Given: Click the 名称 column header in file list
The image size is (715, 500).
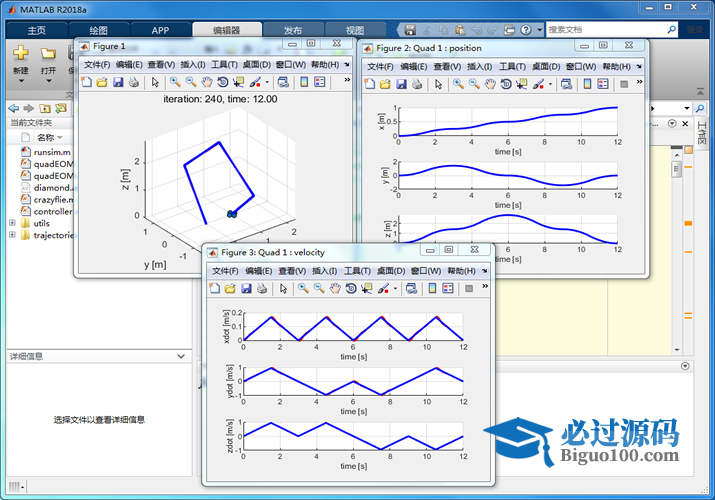Looking at the screenshot, I should (46, 137).
